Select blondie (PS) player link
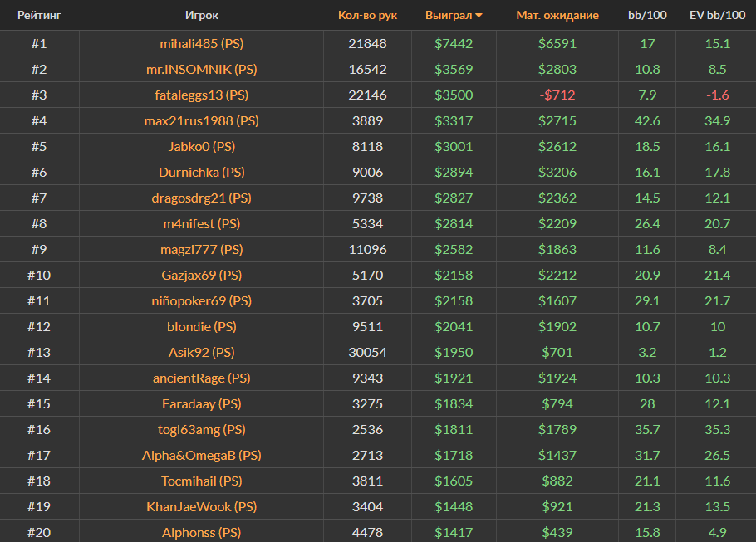Screen dimensions: 756x542 point(201,326)
